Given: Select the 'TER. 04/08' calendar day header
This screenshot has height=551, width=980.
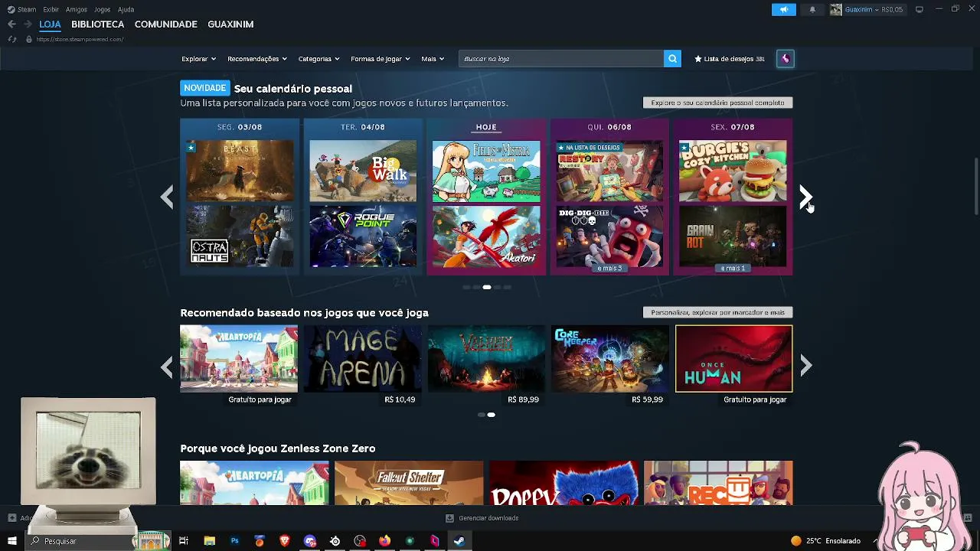Looking at the screenshot, I should point(363,127).
